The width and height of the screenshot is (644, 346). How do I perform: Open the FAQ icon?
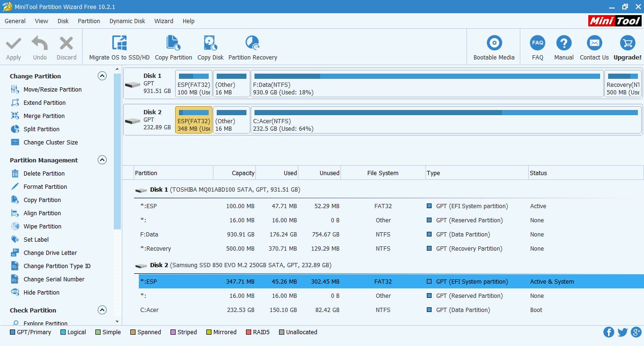pyautogui.click(x=537, y=43)
